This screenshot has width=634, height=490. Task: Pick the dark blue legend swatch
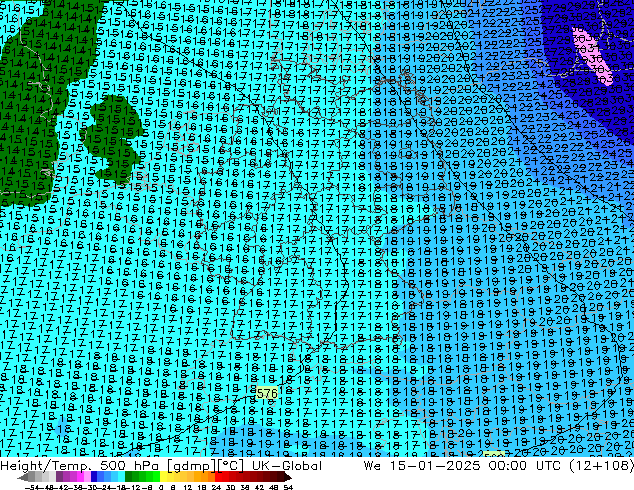tap(94, 477)
